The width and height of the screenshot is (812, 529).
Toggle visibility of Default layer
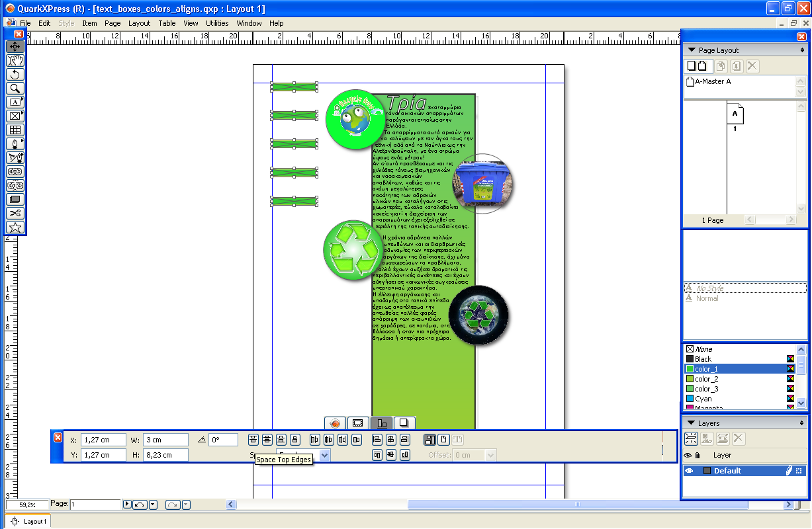(x=688, y=471)
